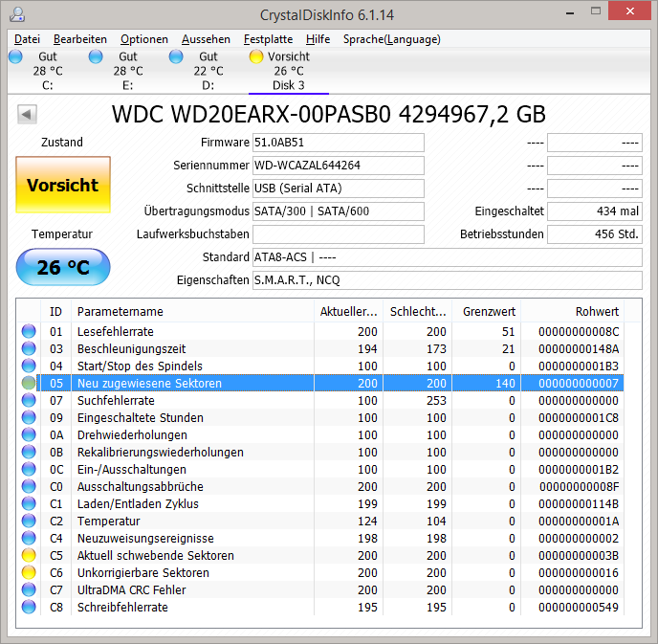Close the CrystalDiskInfo window
658x644 pixels.
pyautogui.click(x=630, y=11)
